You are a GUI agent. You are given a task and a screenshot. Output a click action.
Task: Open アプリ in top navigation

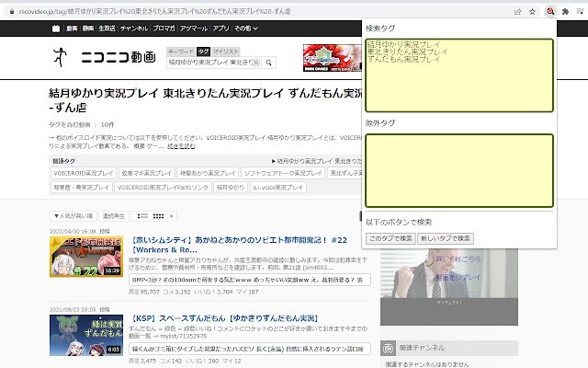[220, 29]
